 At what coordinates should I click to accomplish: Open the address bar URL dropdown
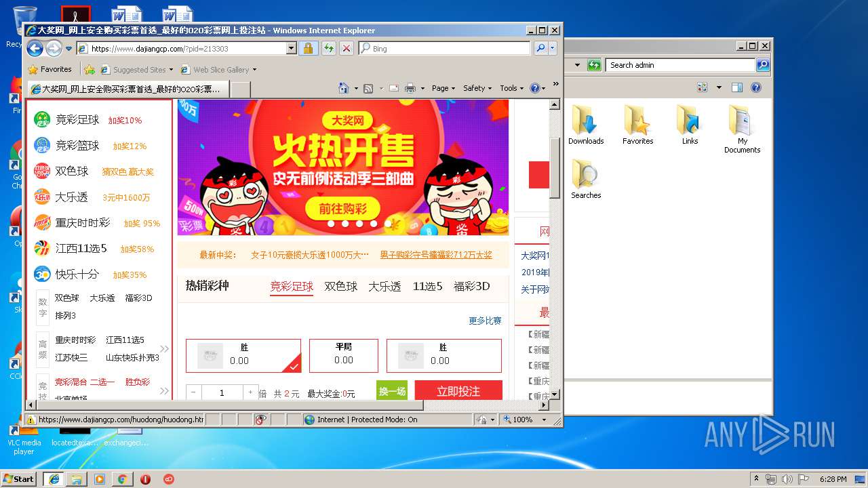291,48
